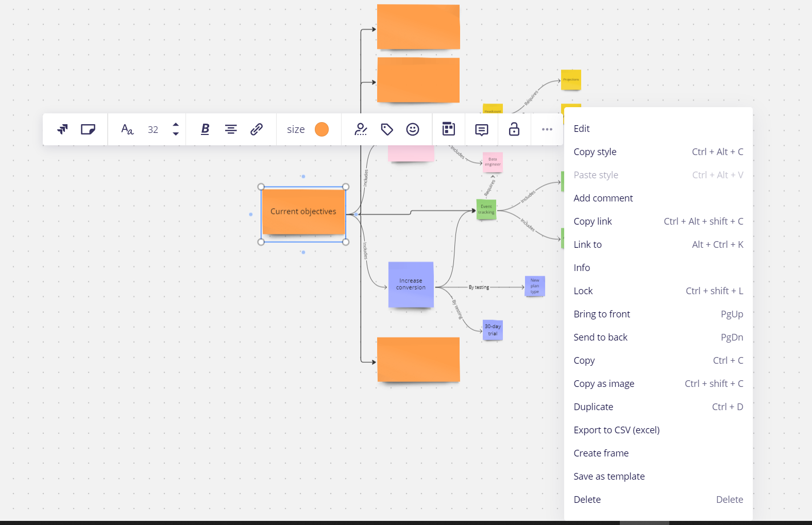Click Delete in the context menu

658,500
